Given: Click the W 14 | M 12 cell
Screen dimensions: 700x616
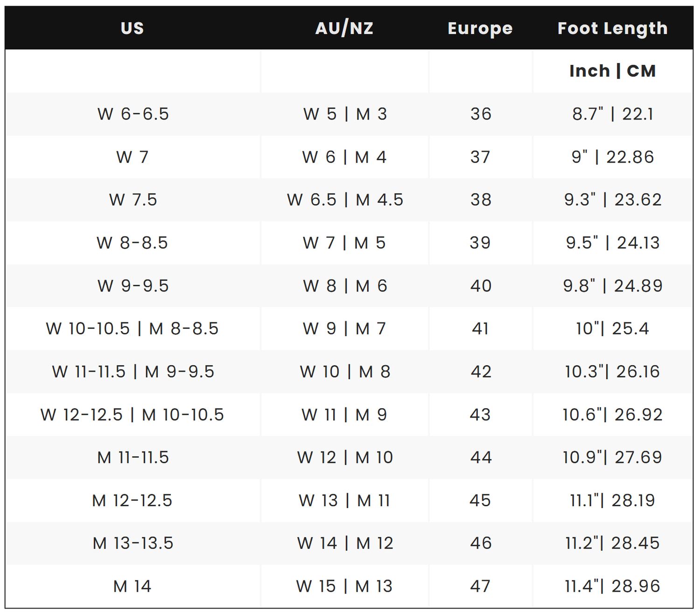Looking at the screenshot, I should click(x=345, y=543).
